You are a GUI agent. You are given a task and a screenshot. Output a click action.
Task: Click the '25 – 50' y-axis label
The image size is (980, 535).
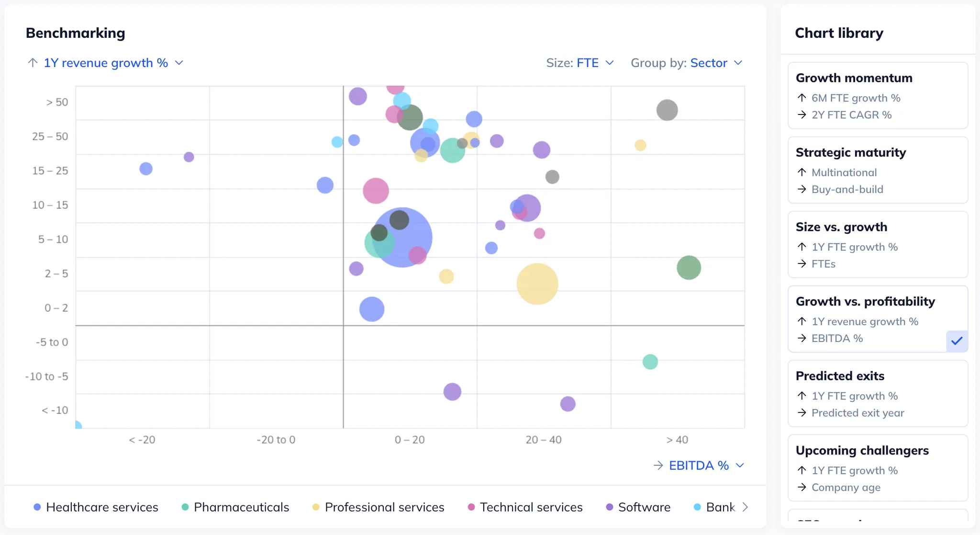coord(50,136)
